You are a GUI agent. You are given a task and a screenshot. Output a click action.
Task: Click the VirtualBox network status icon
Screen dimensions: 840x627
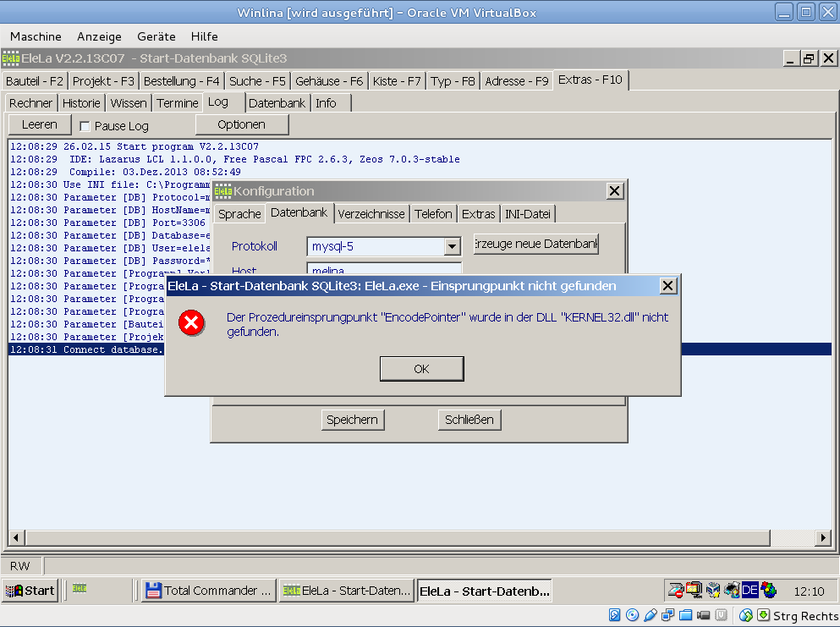668,614
